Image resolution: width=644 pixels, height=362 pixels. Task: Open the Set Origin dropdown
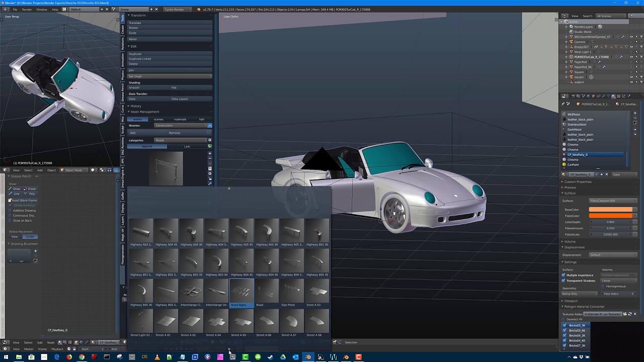tap(170, 76)
